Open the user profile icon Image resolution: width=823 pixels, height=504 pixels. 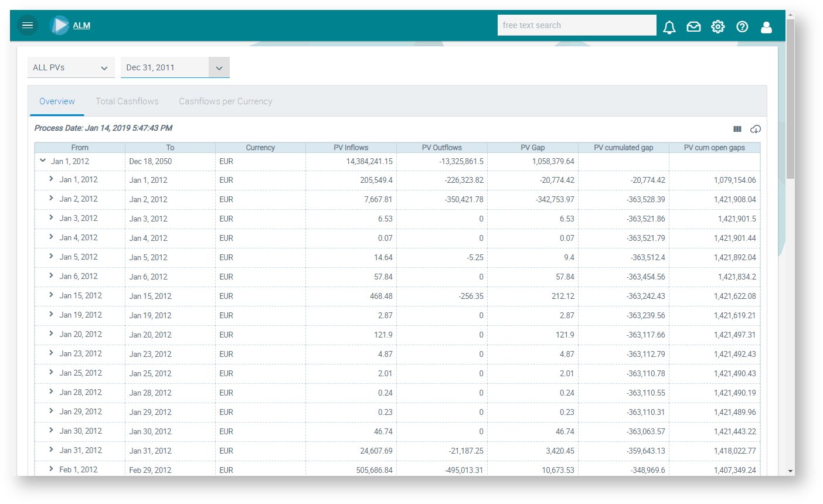click(x=766, y=27)
